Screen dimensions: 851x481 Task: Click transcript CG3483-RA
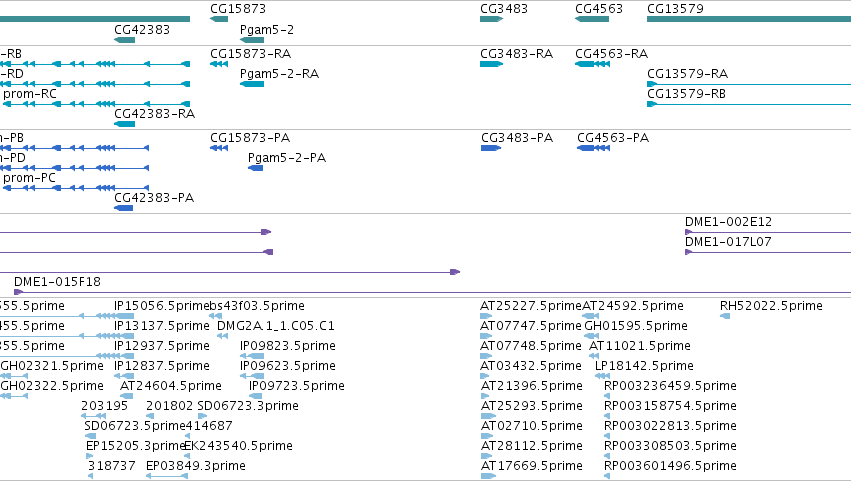tap(516, 54)
